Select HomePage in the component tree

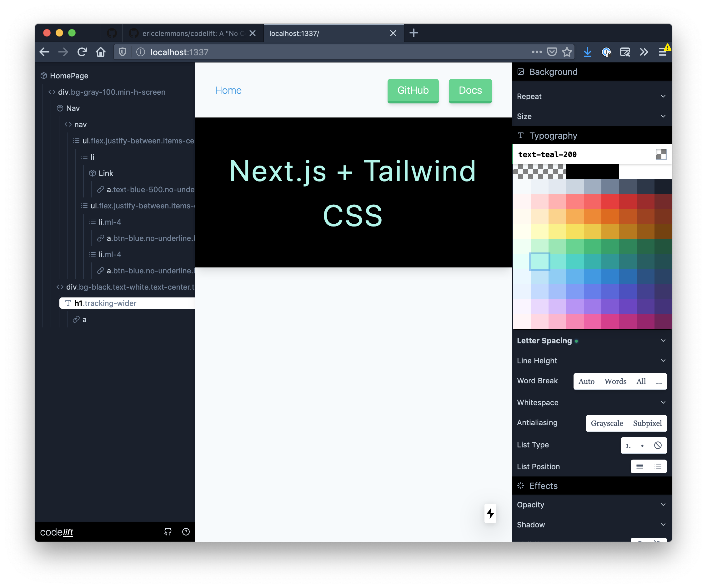tap(69, 76)
